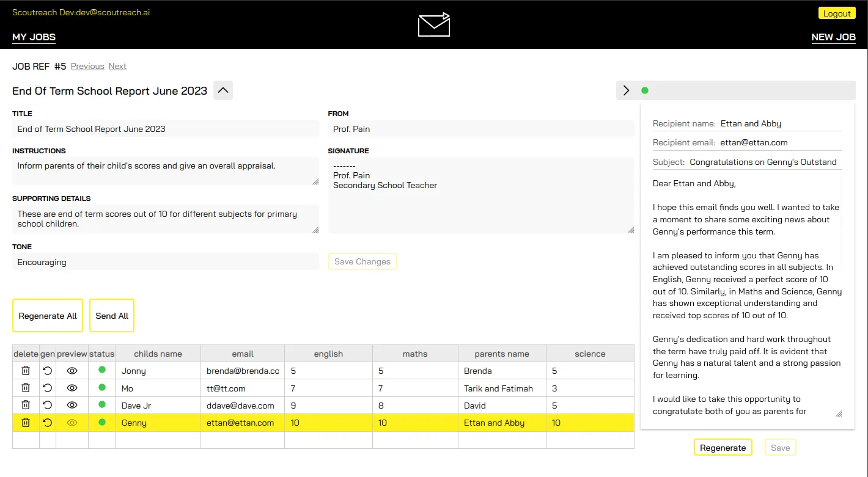
Task: Click trash icon for Genny's row
Action: [x=26, y=423]
